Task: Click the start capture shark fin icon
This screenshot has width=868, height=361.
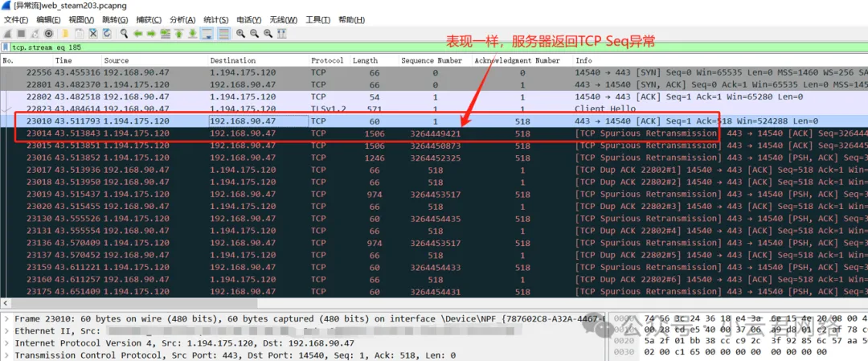Action: 7,34
